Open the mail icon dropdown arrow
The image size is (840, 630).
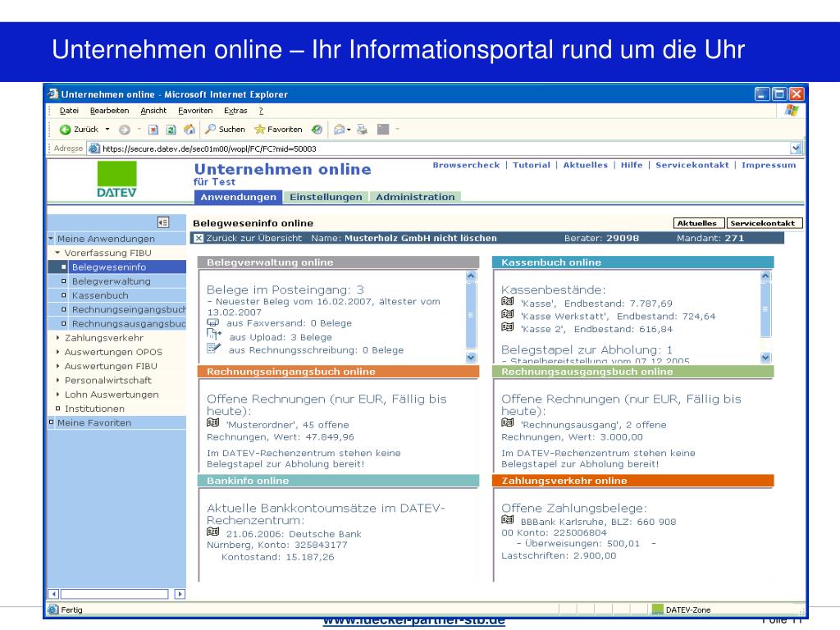[349, 130]
